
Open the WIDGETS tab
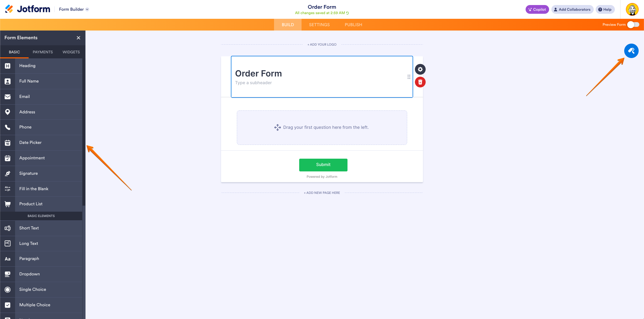point(71,52)
